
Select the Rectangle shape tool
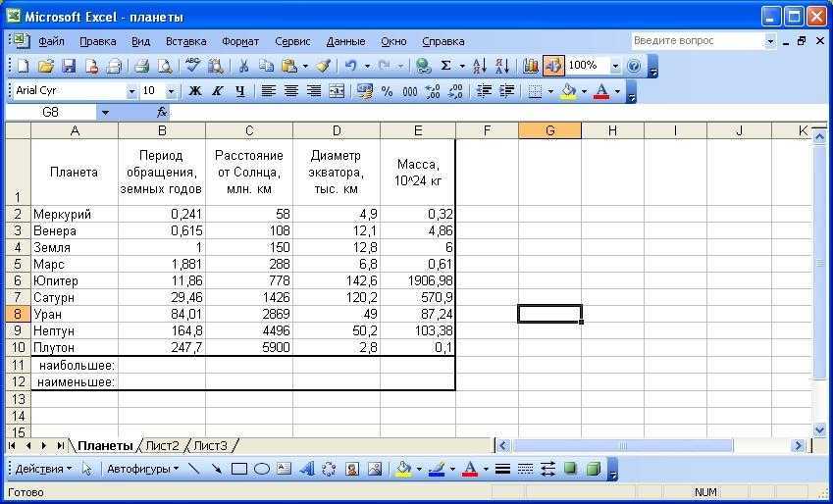tap(239, 469)
